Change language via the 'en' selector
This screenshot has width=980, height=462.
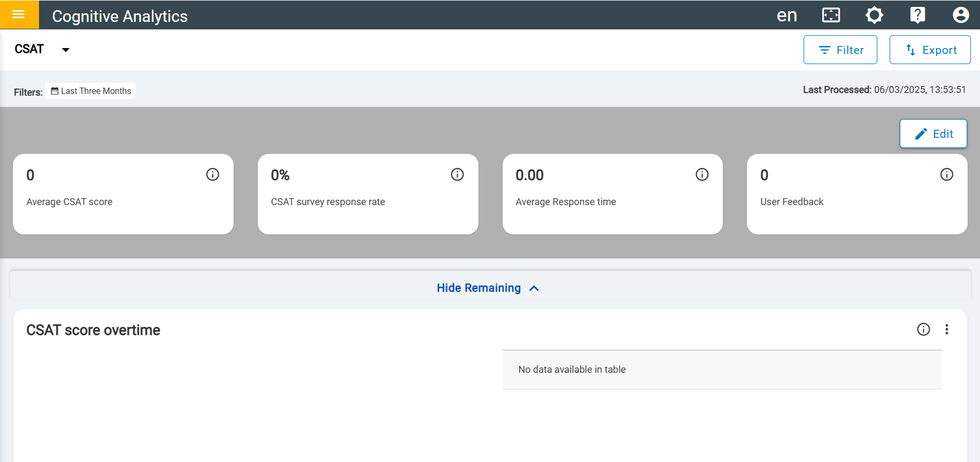tap(786, 15)
